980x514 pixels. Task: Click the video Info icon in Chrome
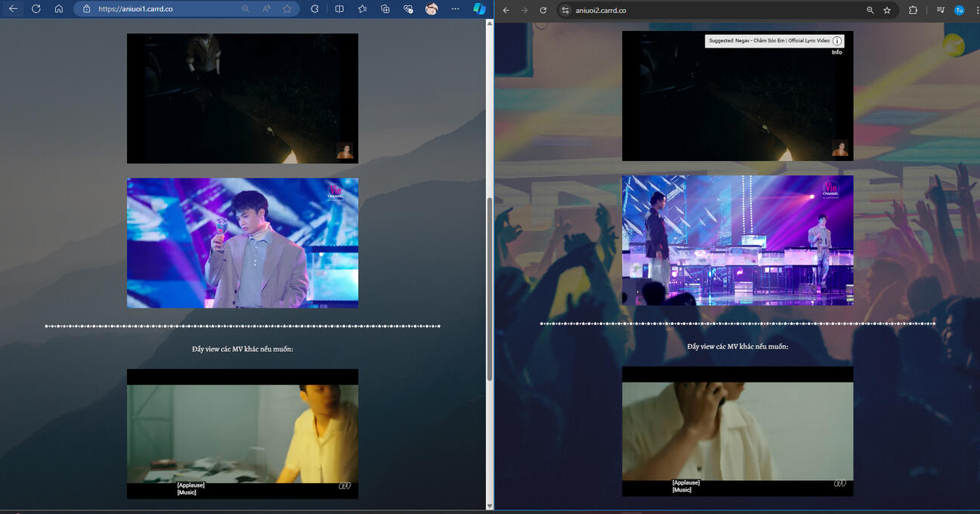tap(837, 41)
